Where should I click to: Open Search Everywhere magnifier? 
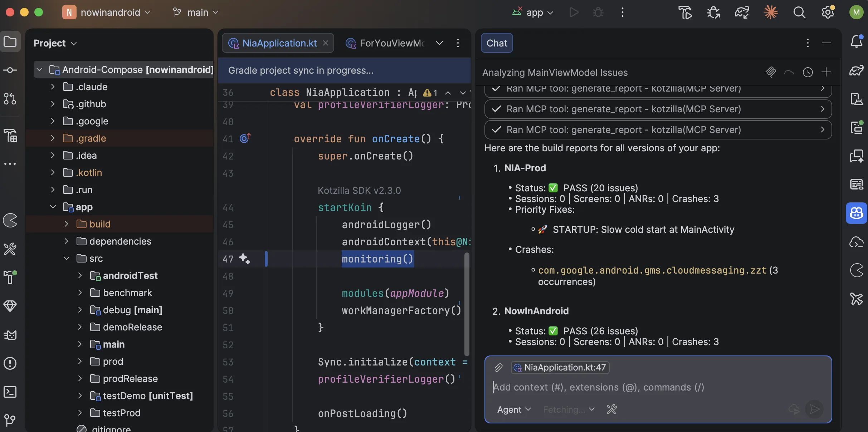pyautogui.click(x=799, y=13)
